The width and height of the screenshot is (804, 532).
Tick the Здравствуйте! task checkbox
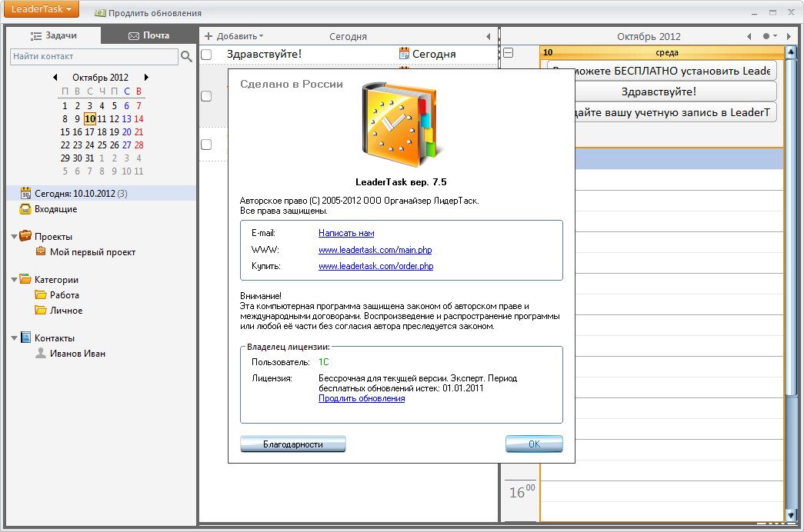click(x=206, y=55)
